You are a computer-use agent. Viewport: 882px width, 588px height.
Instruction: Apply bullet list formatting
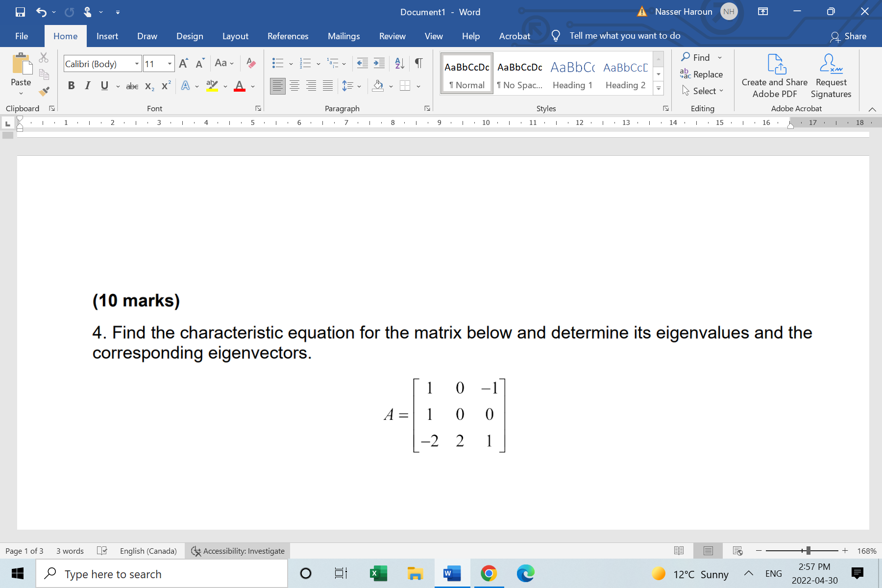tap(278, 63)
